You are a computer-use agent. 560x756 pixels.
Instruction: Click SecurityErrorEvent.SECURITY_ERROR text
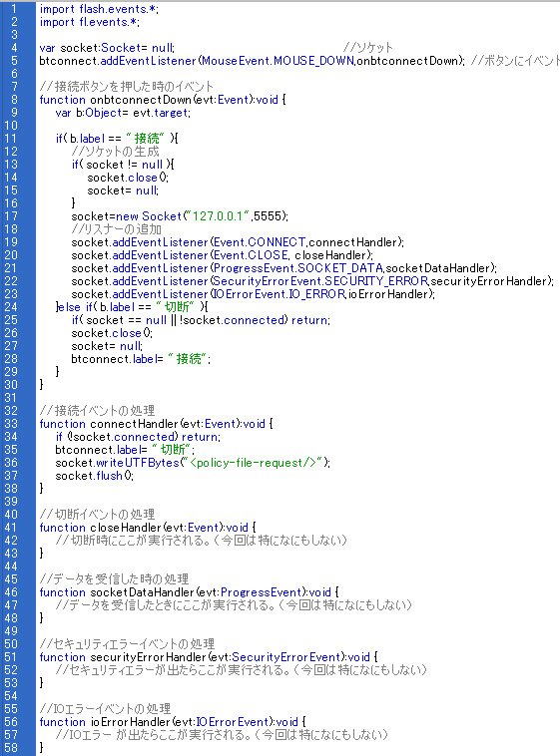[321, 281]
